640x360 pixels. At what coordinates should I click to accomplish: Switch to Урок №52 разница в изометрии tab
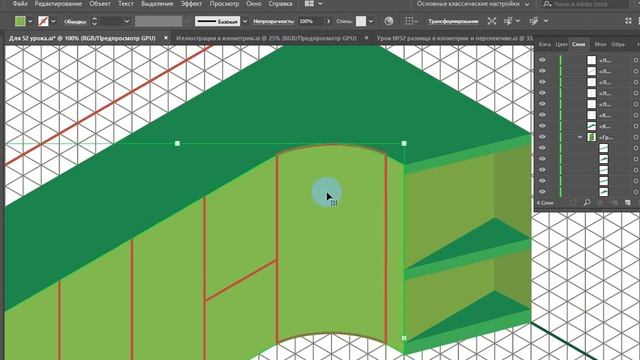[455, 38]
